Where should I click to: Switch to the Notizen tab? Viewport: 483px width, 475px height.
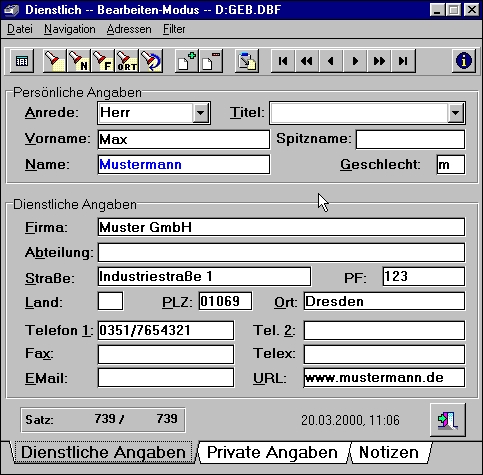click(x=389, y=453)
